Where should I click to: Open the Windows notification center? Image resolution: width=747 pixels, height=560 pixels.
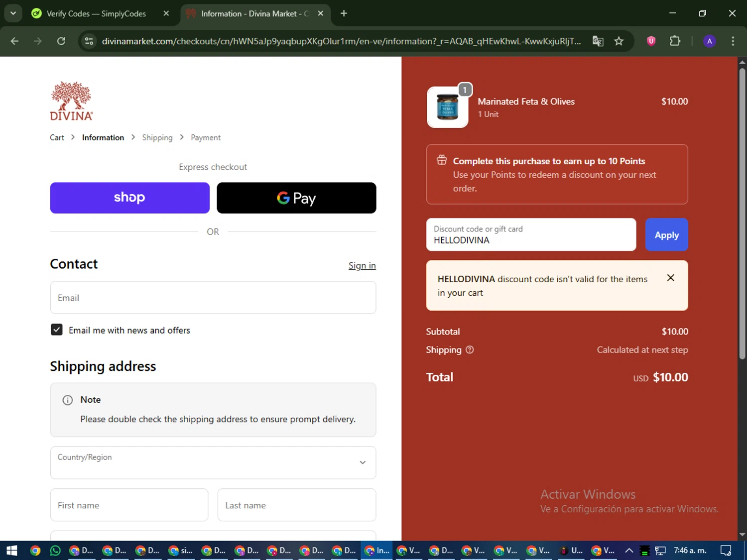pos(726,551)
